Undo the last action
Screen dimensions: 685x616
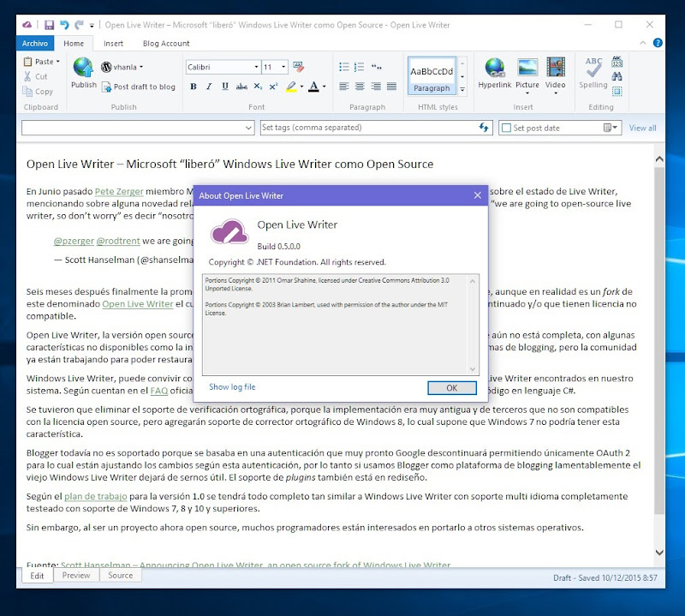coord(64,25)
